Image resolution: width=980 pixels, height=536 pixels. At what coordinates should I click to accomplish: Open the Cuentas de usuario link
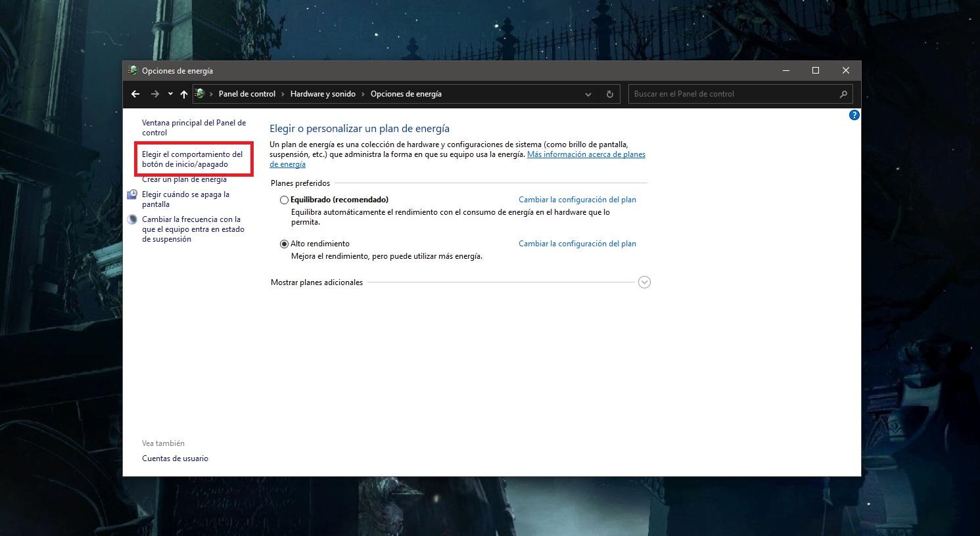click(175, 458)
